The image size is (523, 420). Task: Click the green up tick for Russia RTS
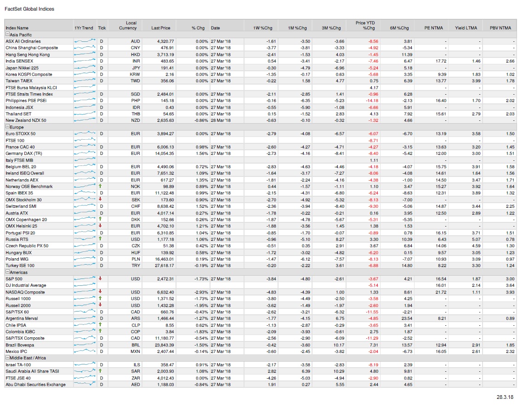[100, 239]
